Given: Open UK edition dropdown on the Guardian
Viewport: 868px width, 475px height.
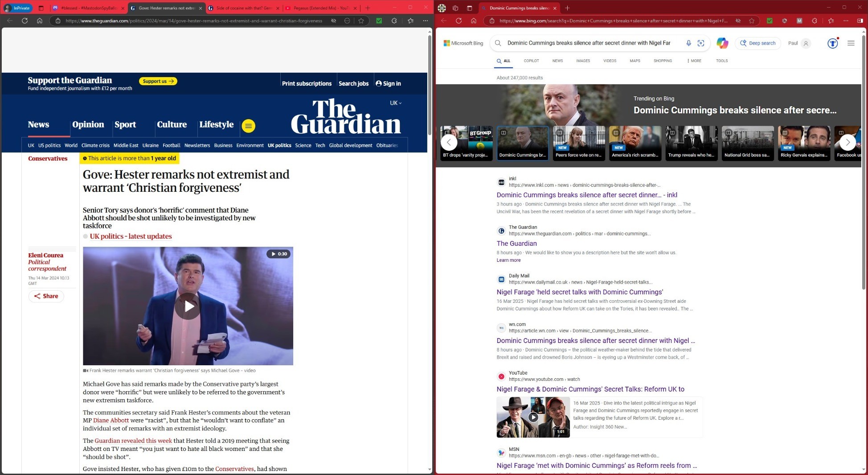Looking at the screenshot, I should 396,103.
